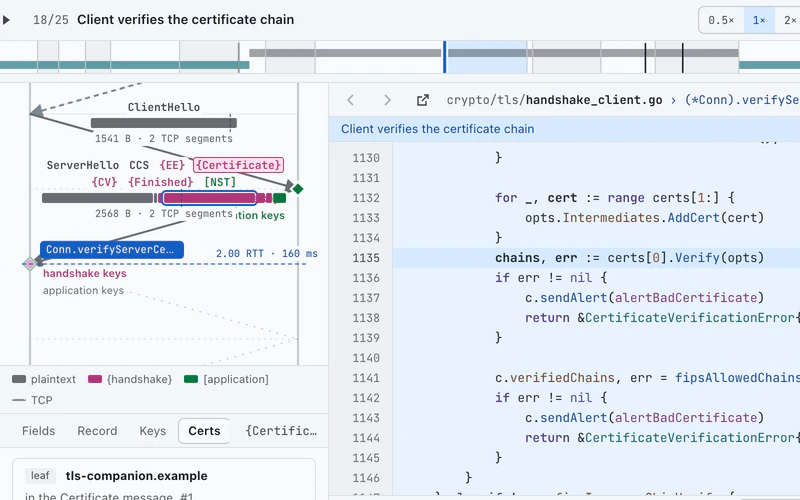This screenshot has width=800, height=500.
Task: Switch to the Keys tab
Action: [153, 431]
